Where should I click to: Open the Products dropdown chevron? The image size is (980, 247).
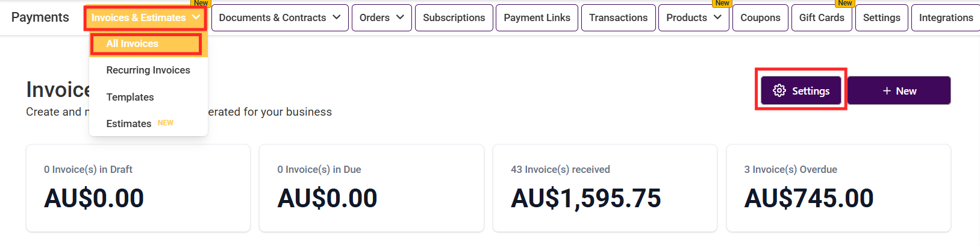click(x=717, y=17)
